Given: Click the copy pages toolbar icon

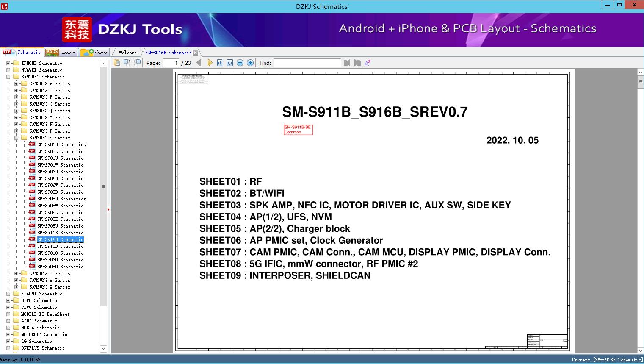Looking at the screenshot, I should (x=117, y=63).
